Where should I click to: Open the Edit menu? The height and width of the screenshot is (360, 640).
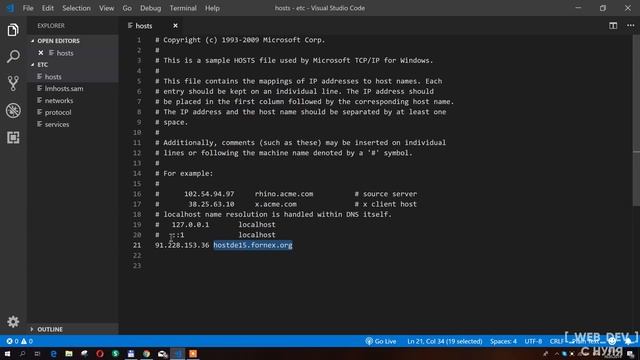(x=48, y=8)
